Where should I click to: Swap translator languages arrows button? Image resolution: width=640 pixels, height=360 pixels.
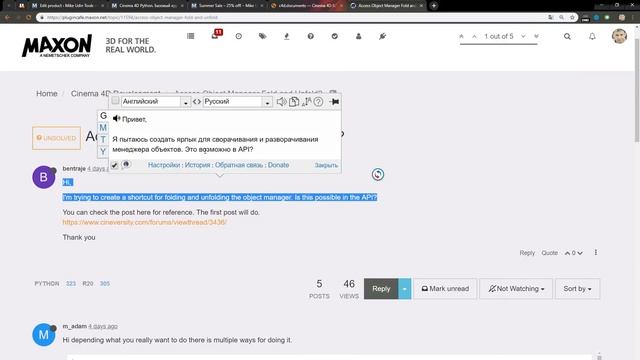tap(197, 102)
